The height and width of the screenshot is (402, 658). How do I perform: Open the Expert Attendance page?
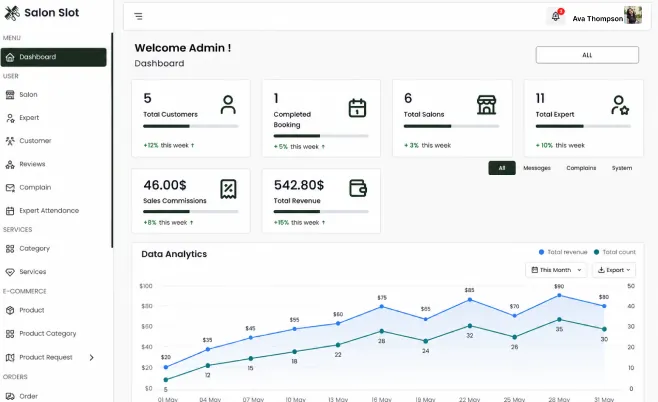click(49, 211)
